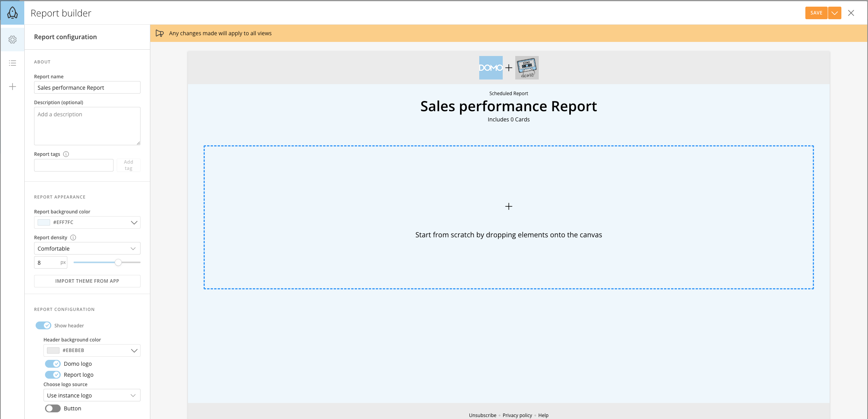Turn off the Domo logo toggle

coord(52,363)
